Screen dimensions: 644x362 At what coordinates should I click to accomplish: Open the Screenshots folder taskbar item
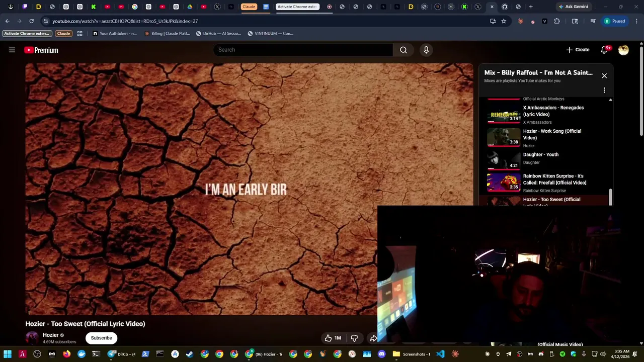tap(412, 354)
